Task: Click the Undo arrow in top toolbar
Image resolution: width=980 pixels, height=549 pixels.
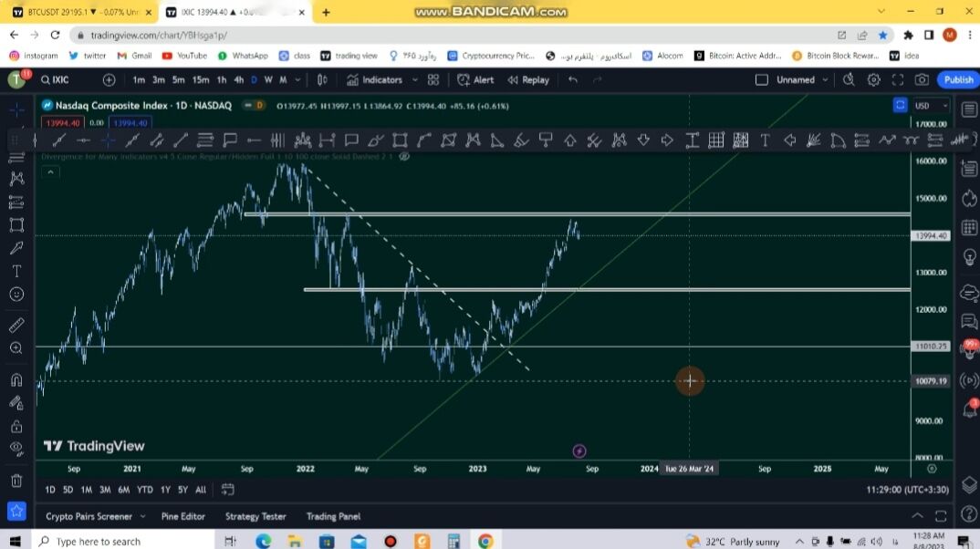Action: click(573, 79)
